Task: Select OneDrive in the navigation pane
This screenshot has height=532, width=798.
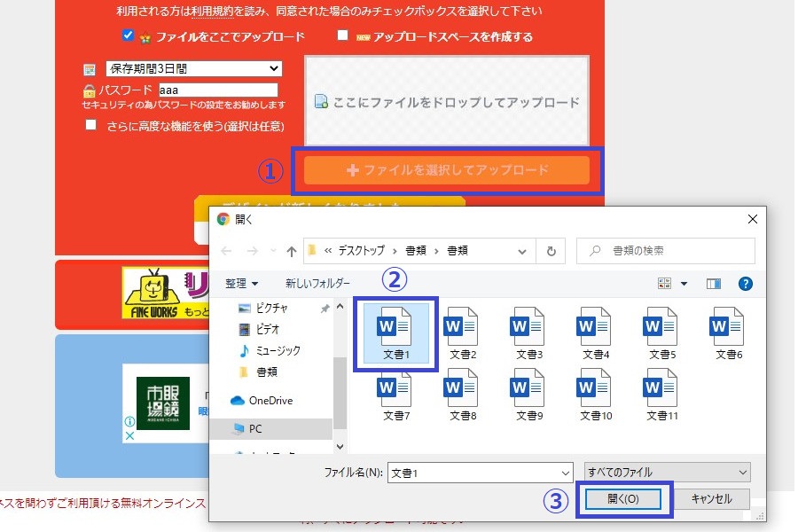Action: point(270,401)
